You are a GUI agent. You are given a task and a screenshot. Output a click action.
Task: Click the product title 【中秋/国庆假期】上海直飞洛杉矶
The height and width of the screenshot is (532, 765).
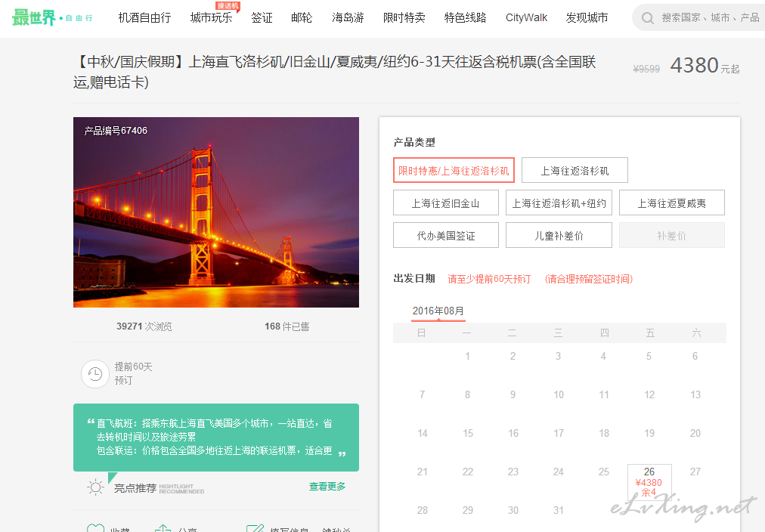pos(335,72)
